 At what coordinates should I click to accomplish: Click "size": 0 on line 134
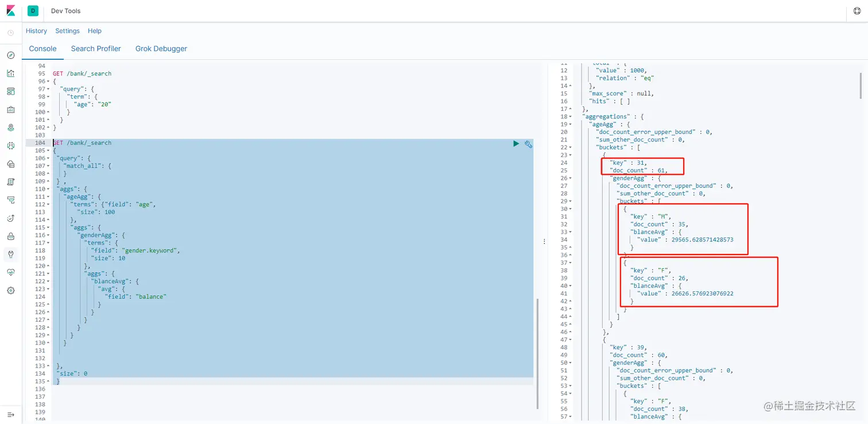(x=72, y=374)
